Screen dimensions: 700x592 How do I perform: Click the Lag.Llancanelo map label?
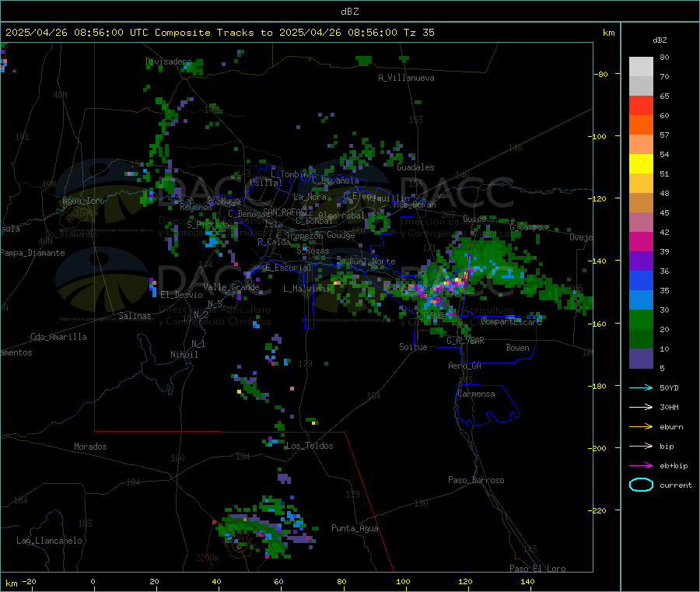[x=49, y=541]
